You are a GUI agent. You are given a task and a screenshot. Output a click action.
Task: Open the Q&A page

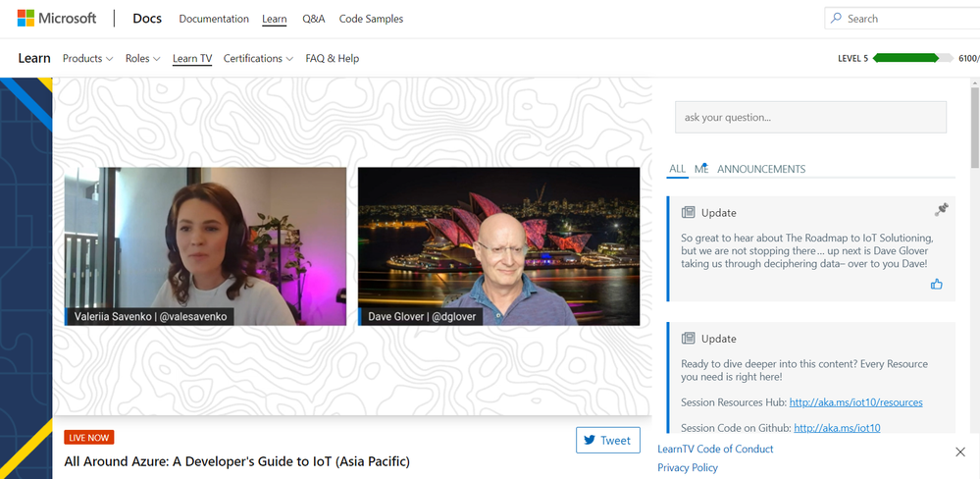(314, 19)
